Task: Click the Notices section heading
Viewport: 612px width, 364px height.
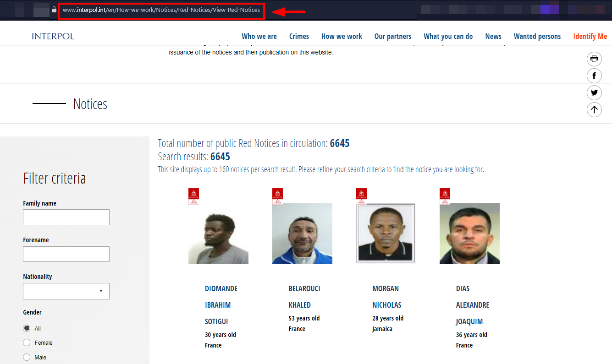Action: 90,104
